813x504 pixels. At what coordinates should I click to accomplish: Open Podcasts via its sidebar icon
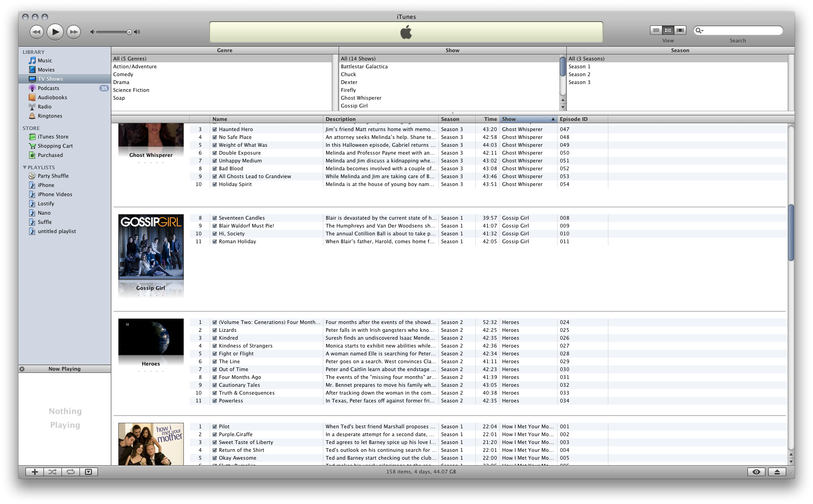32,88
